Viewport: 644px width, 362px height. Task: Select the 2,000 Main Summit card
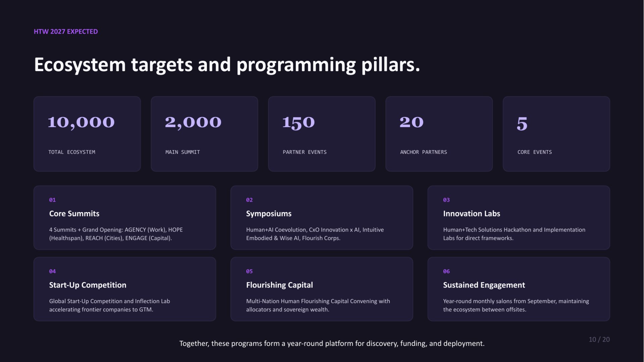(x=204, y=134)
